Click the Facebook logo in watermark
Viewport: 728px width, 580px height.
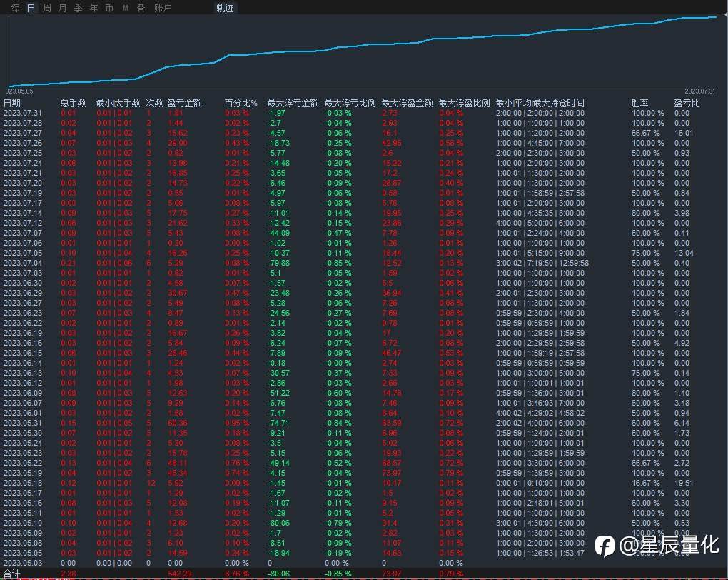(605, 546)
